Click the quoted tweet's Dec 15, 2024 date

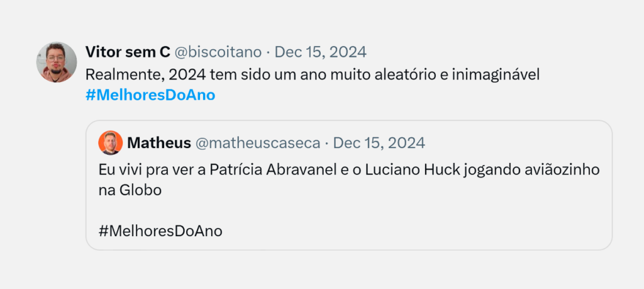pos(379,143)
